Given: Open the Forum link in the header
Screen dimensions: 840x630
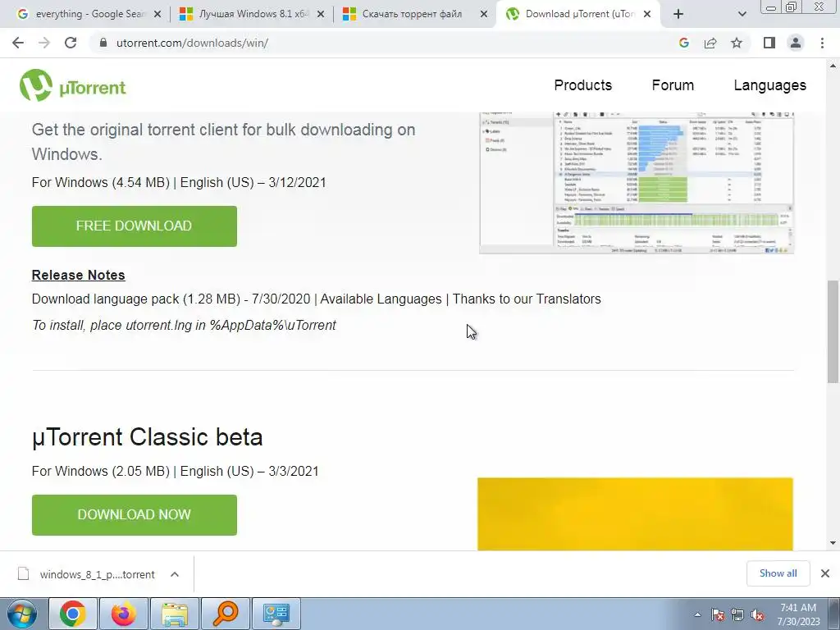Looking at the screenshot, I should tap(673, 85).
